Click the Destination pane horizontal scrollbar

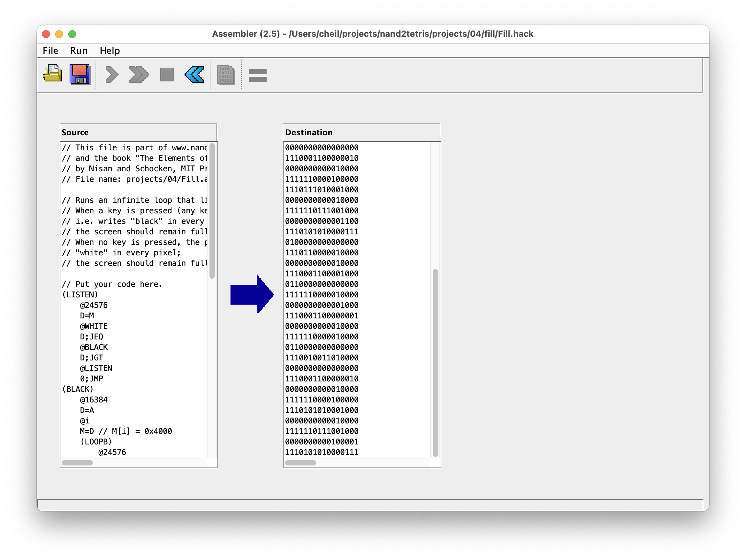300,463
